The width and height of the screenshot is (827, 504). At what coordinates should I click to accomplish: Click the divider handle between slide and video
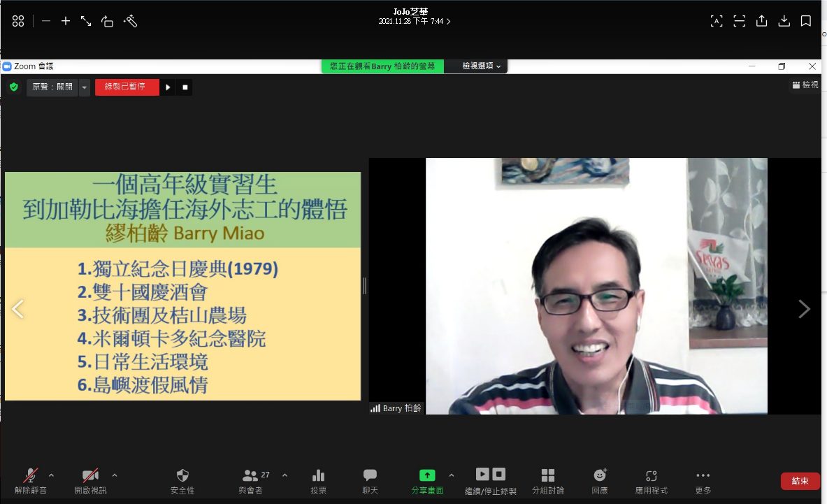pos(364,286)
